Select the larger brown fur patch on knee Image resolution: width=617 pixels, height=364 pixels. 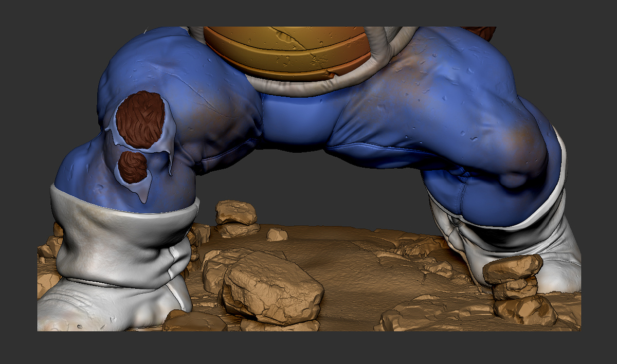tap(140, 120)
